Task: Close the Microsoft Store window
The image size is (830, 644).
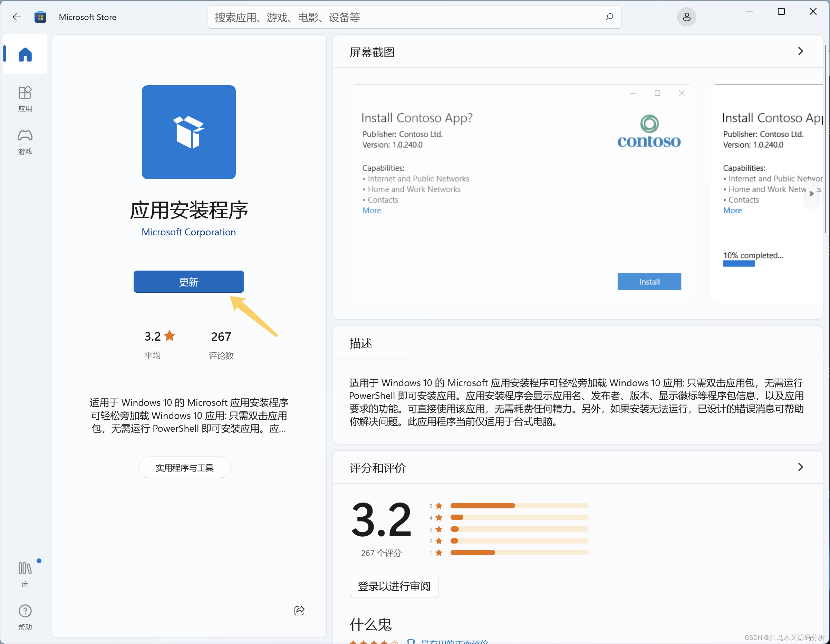Action: pyautogui.click(x=813, y=11)
